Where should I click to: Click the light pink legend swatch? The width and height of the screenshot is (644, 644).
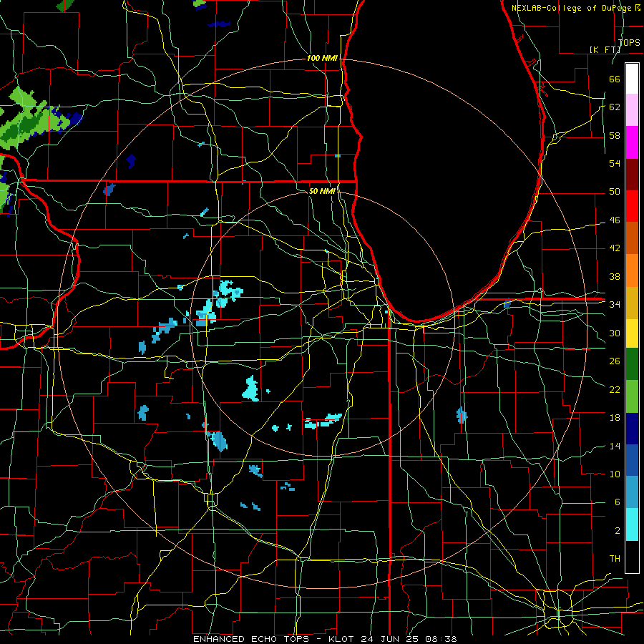(632, 110)
